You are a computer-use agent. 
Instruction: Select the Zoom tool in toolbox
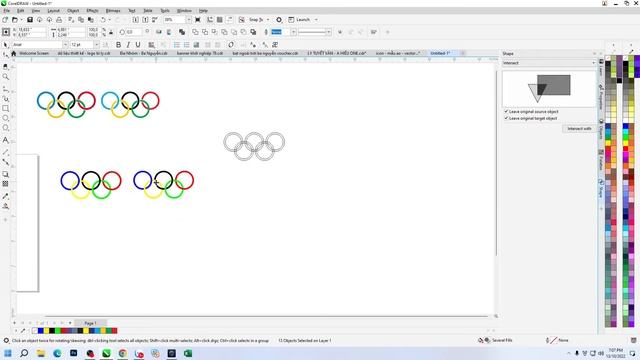click(6, 77)
